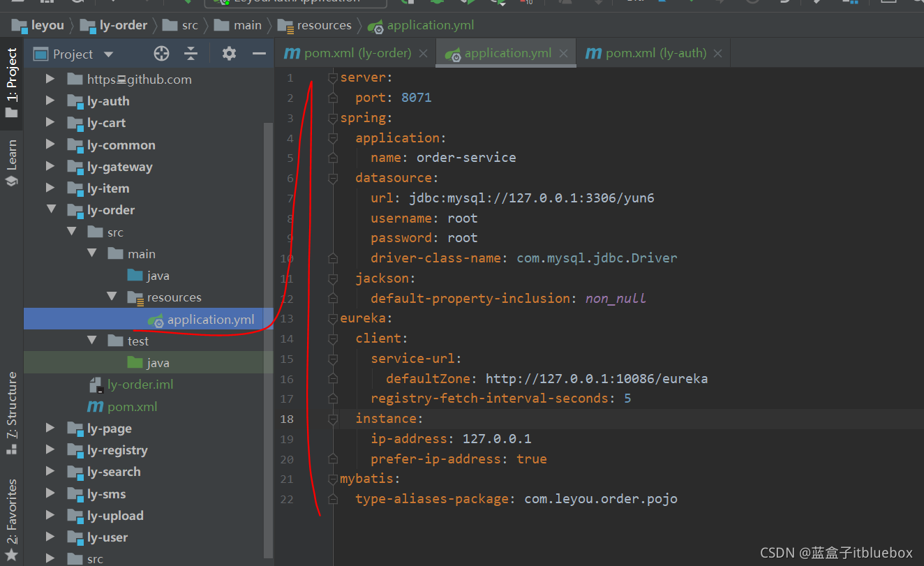
Task: Collapse the ly-order module node
Action: 50,210
